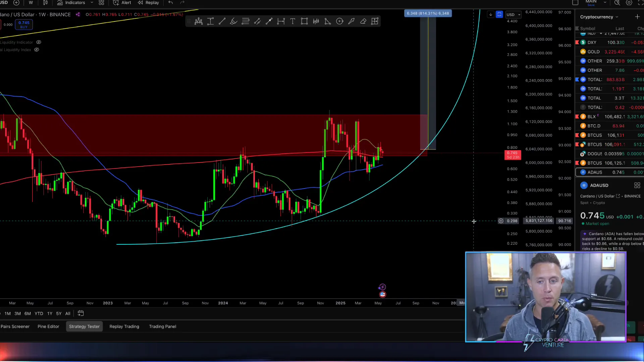Select BTC.D in the watchlist
The width and height of the screenshot is (644, 362).
[609, 126]
